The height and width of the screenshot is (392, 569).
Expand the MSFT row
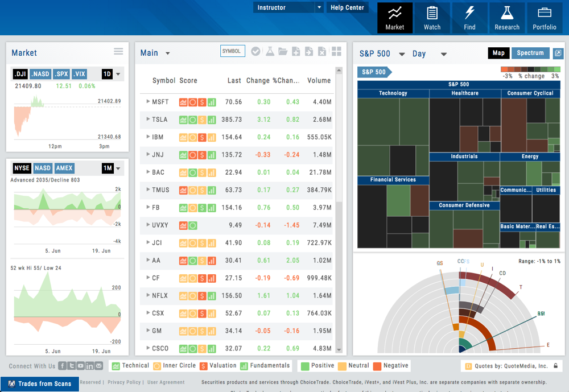click(148, 101)
